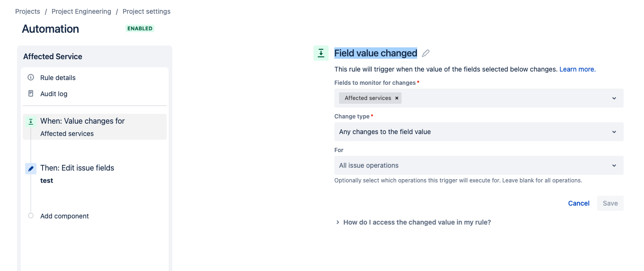Open the Change type dropdown

click(478, 132)
